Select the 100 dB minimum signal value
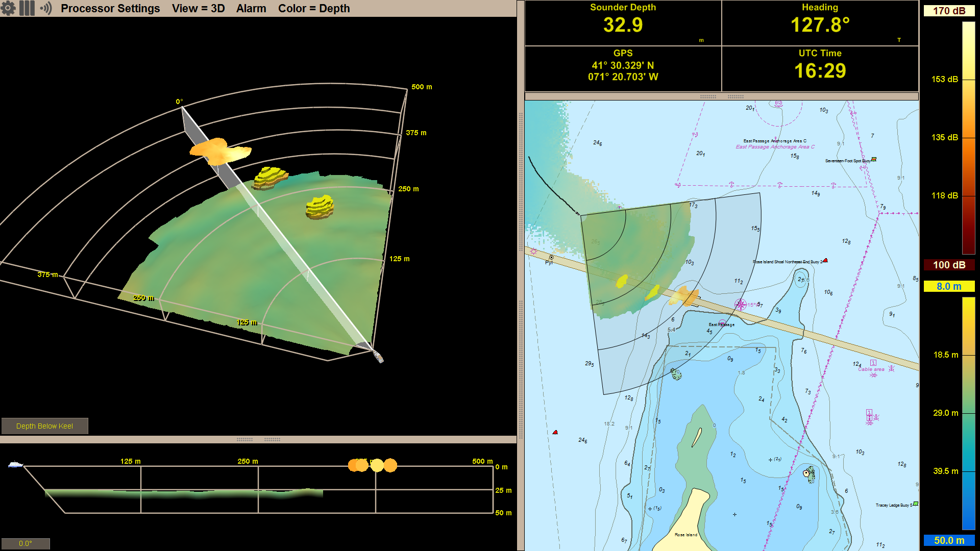 [949, 265]
